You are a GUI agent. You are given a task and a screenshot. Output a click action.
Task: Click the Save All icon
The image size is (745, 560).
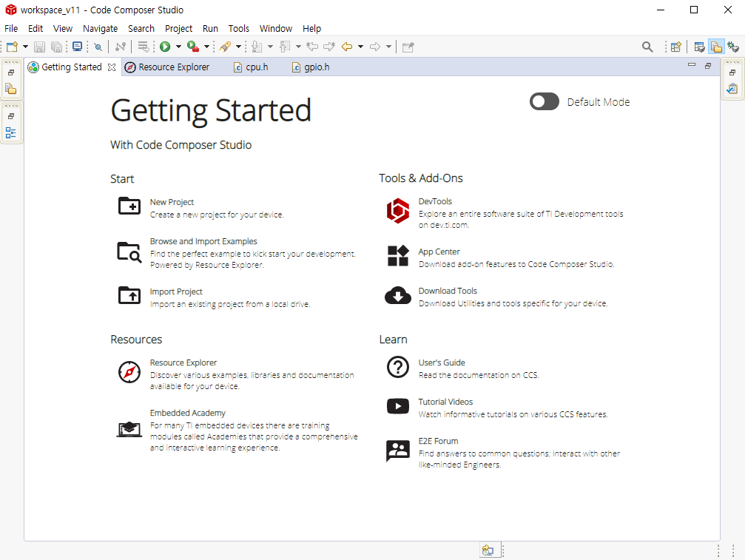[56, 47]
